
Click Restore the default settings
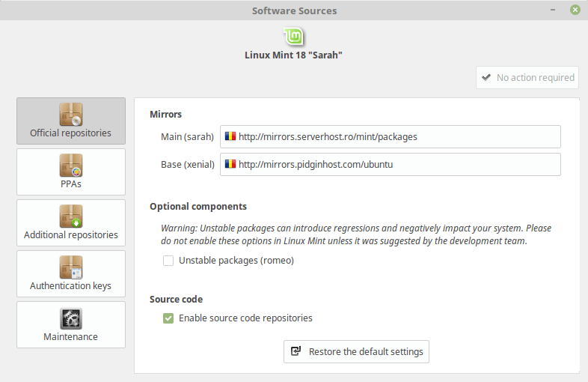356,351
